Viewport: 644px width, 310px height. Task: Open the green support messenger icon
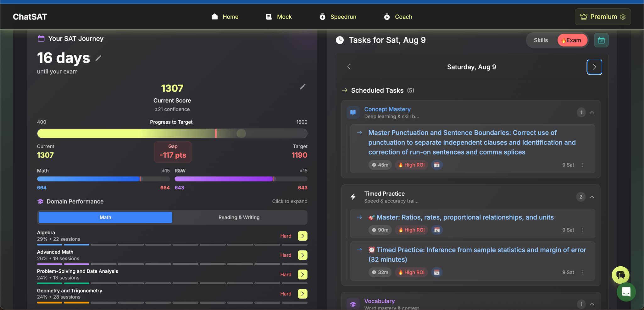[626, 292]
